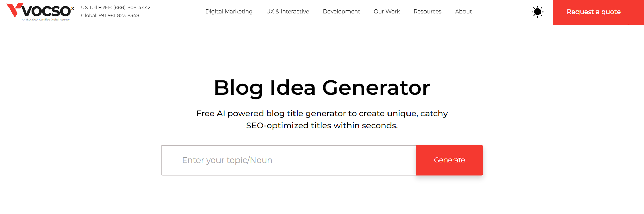
Task: Open the About page from navigation
Action: tap(463, 11)
